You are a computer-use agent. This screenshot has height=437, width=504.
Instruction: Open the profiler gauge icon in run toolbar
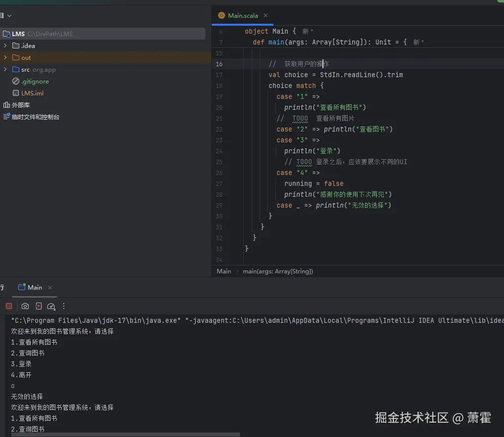51,306
